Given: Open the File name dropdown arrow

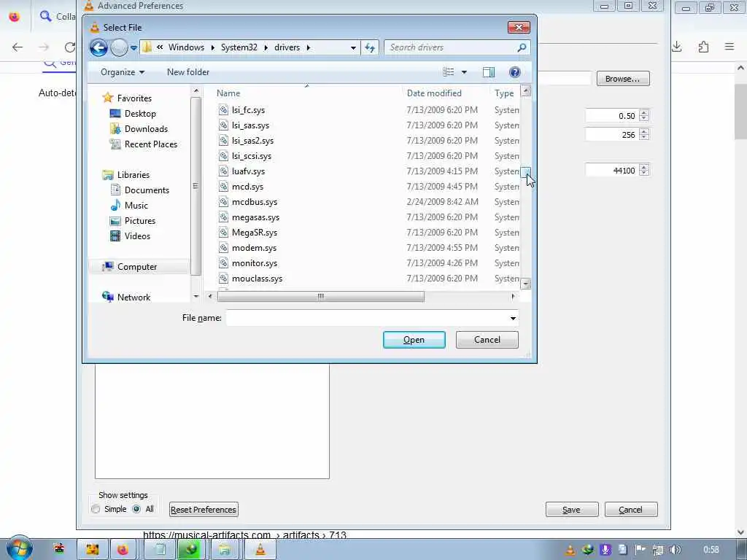Looking at the screenshot, I should [x=513, y=318].
